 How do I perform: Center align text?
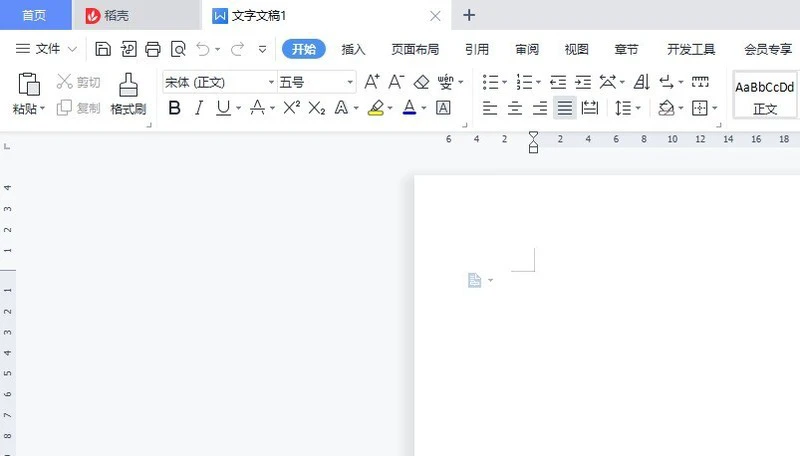point(515,108)
